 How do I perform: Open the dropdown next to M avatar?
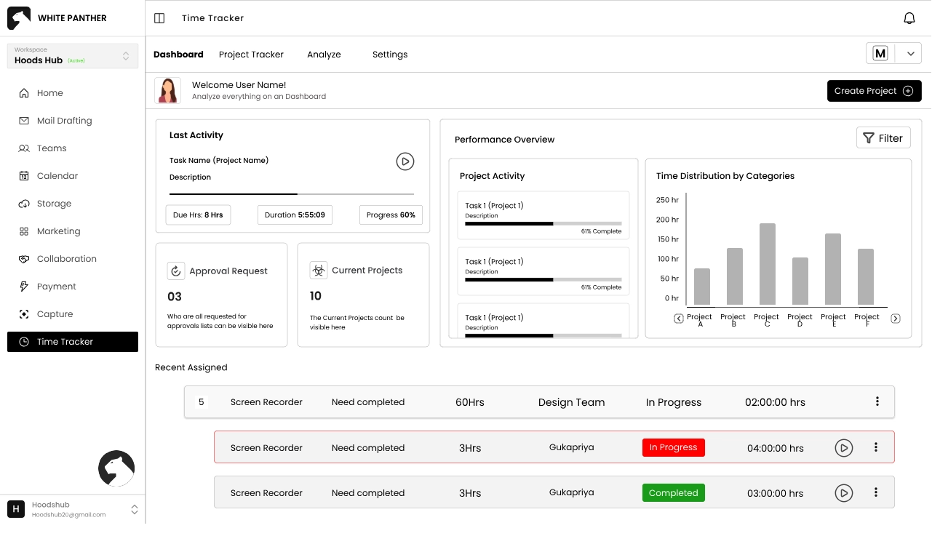click(x=909, y=53)
